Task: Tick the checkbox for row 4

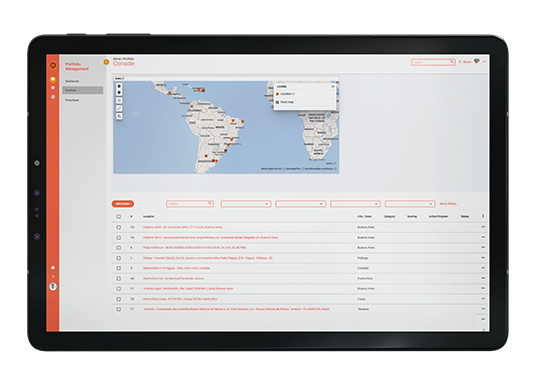Action: click(x=119, y=268)
